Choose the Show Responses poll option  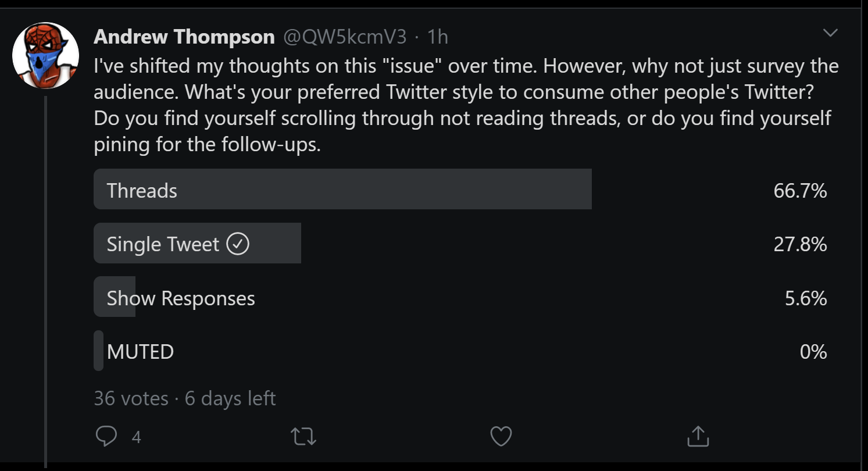(181, 298)
